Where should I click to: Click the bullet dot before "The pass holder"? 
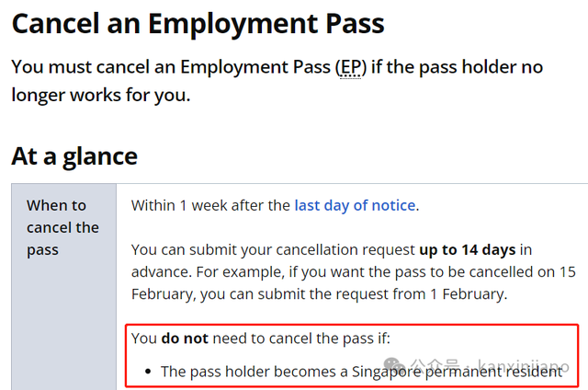tap(148, 372)
